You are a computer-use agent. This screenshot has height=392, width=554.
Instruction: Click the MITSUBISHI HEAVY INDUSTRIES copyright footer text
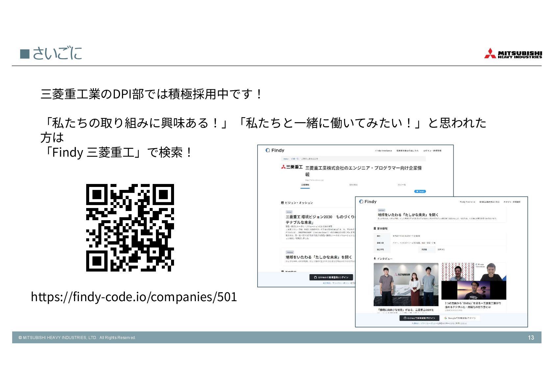77,338
